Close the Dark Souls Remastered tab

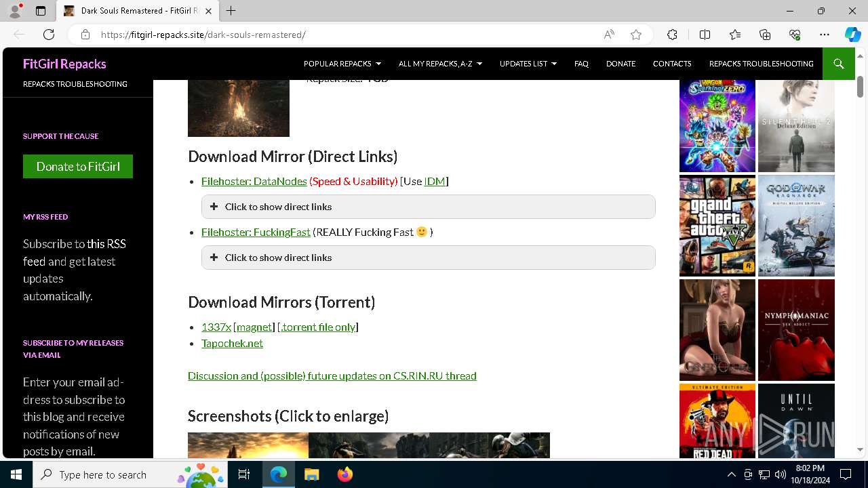click(x=209, y=11)
